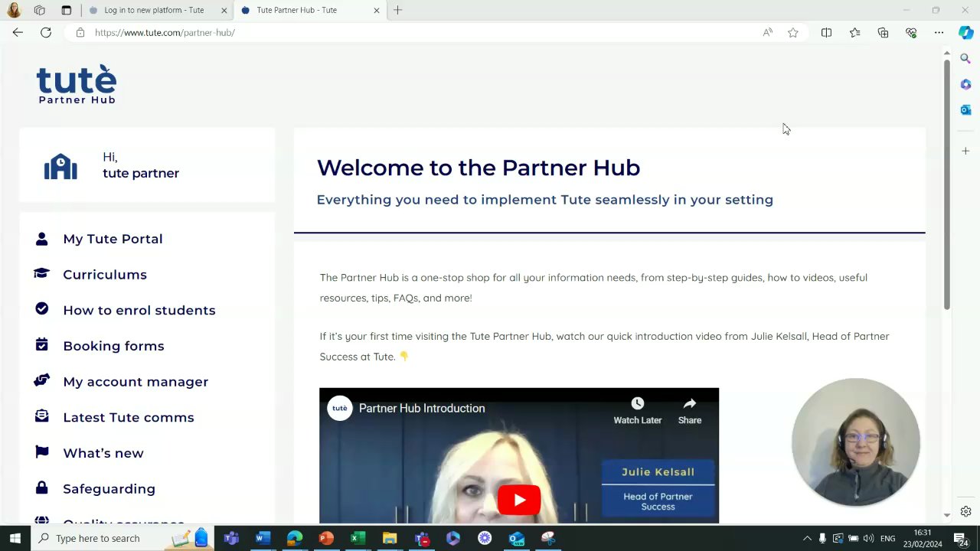
Task: Click the inbox icon beside Latest Tute comms
Action: (x=41, y=416)
